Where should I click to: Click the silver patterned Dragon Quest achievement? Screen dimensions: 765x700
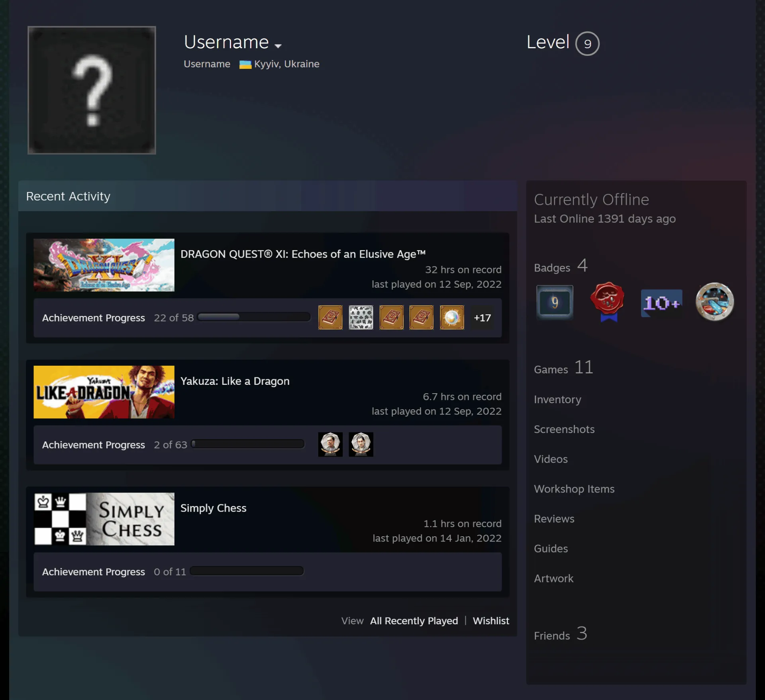361,318
